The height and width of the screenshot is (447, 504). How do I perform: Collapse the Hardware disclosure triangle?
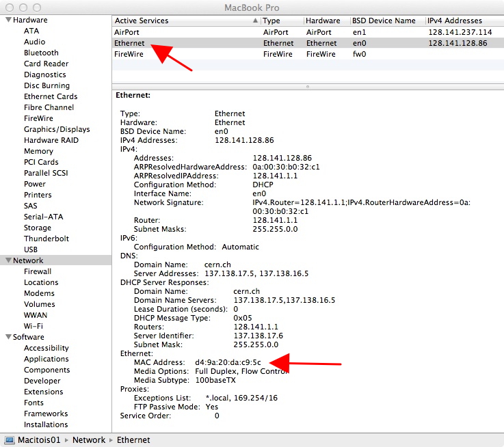pyautogui.click(x=9, y=20)
